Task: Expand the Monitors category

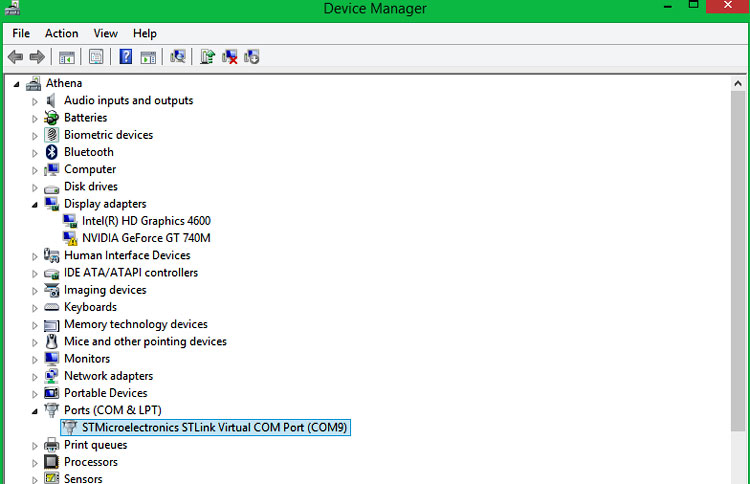Action: [34, 360]
